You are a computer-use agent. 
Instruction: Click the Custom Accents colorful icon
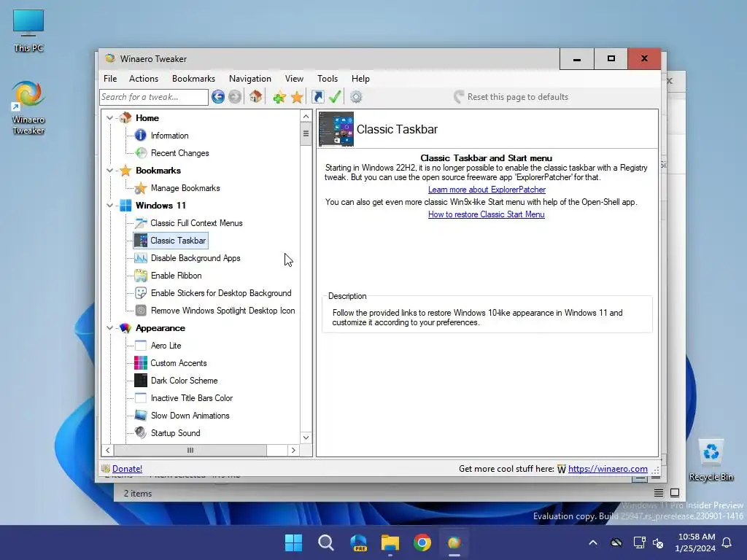pyautogui.click(x=141, y=363)
